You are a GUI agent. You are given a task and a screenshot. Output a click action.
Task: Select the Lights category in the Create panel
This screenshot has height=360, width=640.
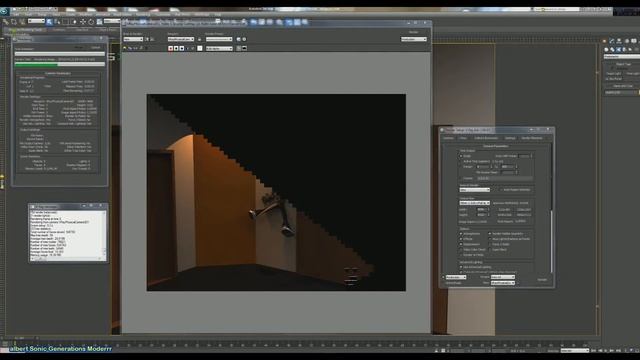pos(619,49)
